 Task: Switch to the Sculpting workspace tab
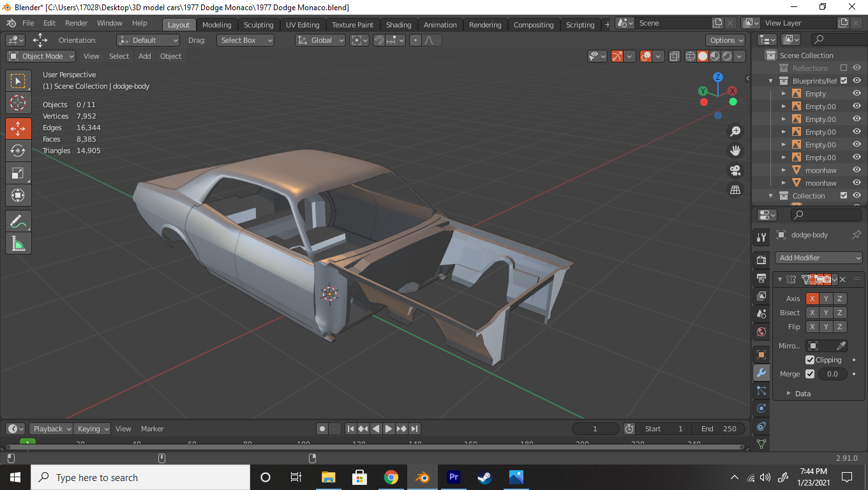[258, 25]
